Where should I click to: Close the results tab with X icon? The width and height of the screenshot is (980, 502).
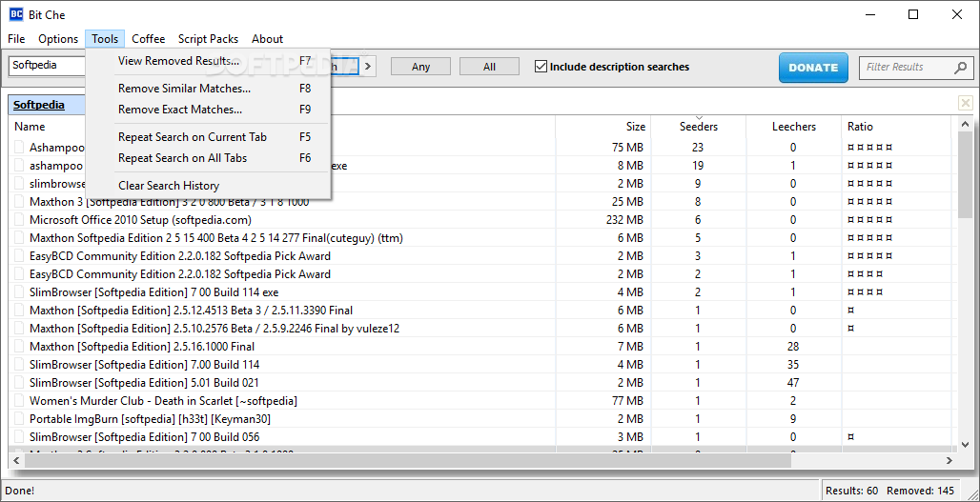coord(966,103)
